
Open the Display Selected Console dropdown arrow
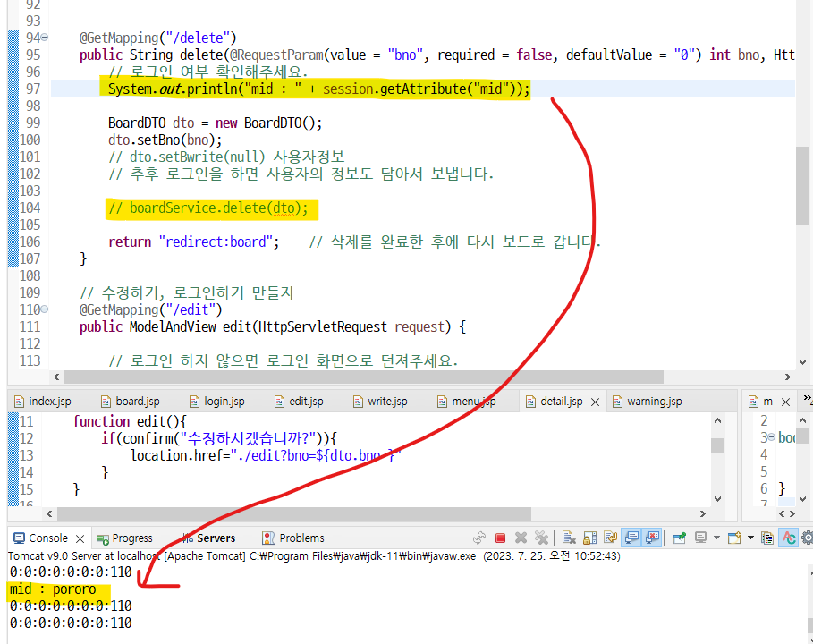pos(716,538)
